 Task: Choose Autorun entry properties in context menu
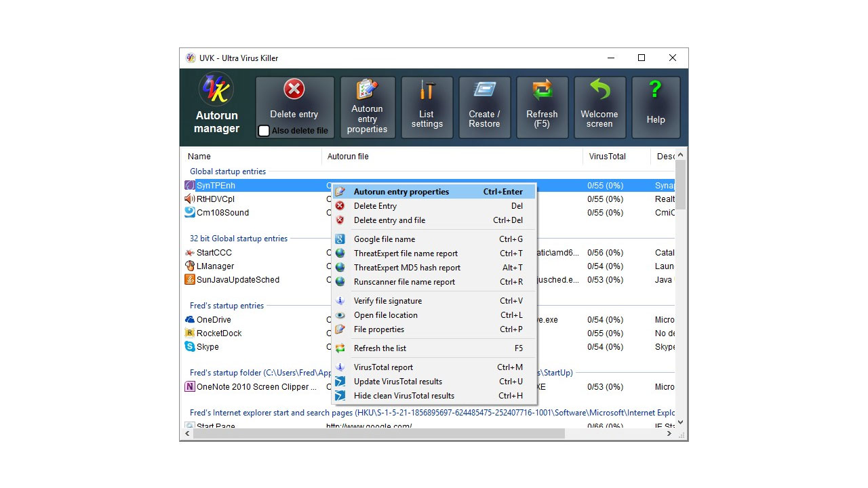(x=434, y=192)
